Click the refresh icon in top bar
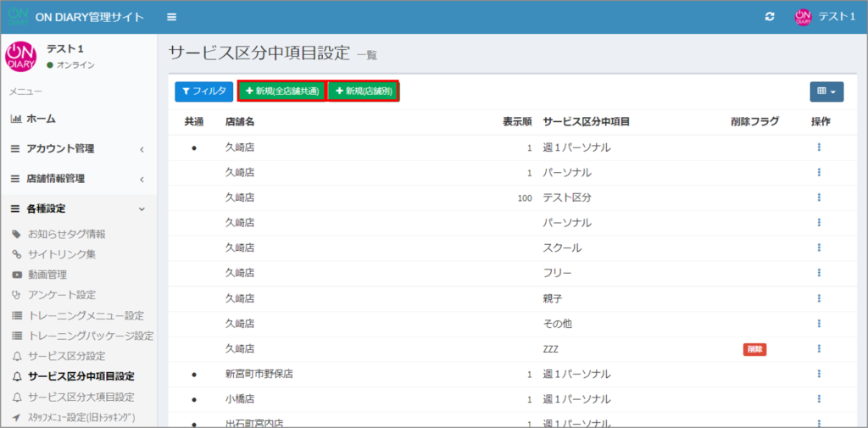 pyautogui.click(x=769, y=18)
